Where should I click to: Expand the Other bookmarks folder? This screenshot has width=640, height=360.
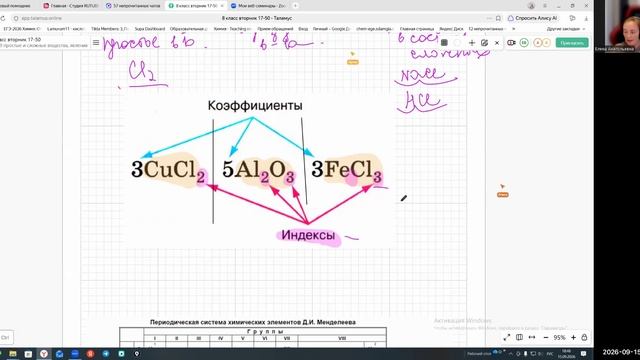click(x=566, y=29)
